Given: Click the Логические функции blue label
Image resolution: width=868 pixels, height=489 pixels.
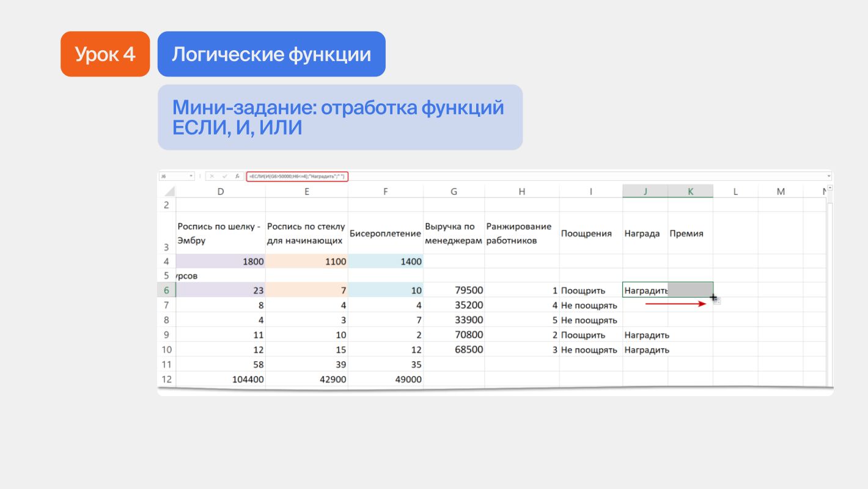Looking at the screenshot, I should pos(271,54).
